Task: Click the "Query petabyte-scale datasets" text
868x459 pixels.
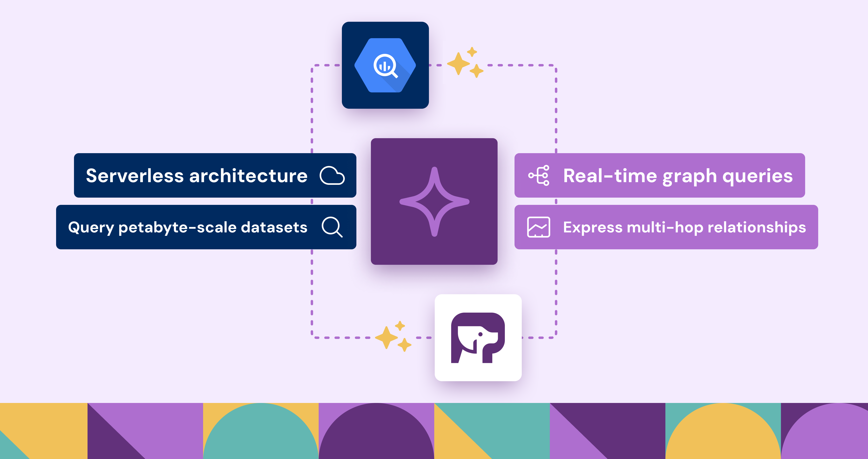Action: tap(188, 228)
